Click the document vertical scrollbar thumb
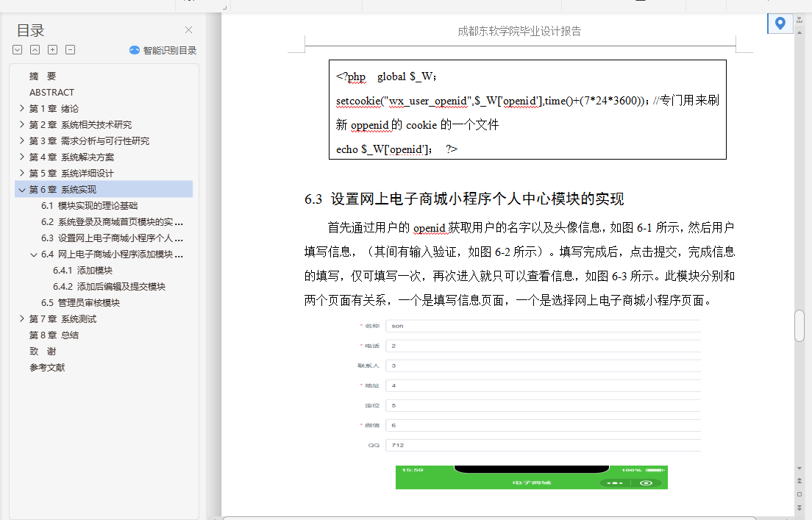The image size is (812, 520). [799, 325]
